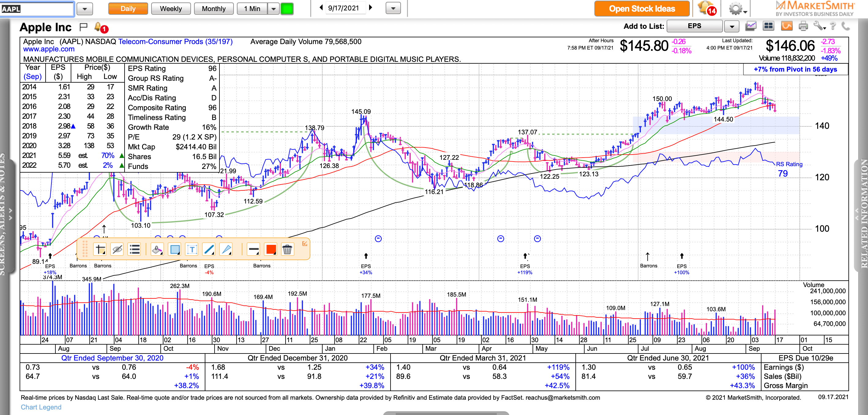
Task: Open the wrench tools menu
Action: coord(819,26)
